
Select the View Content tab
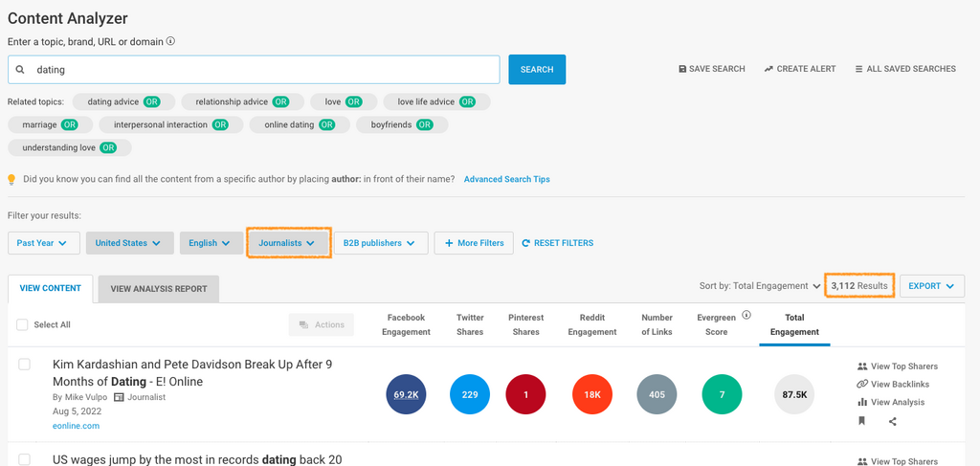pyautogui.click(x=50, y=288)
